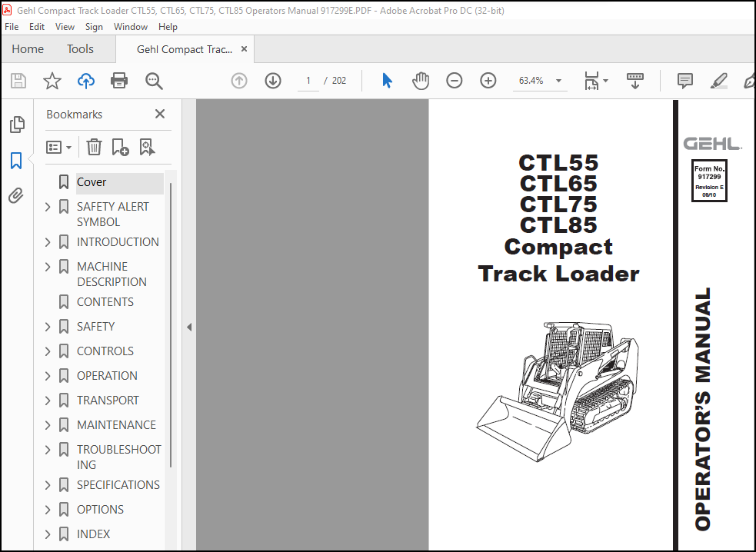Expand OPERATION bookmark
Screen dimensions: 756x552
click(48, 375)
